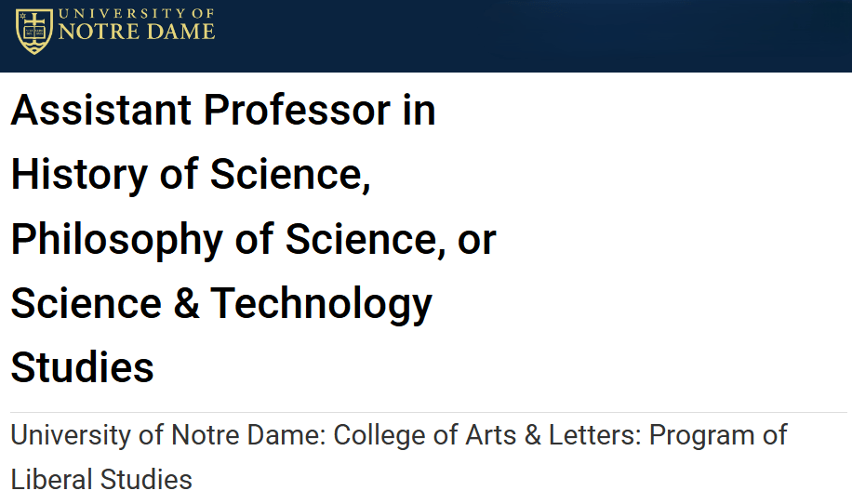
Task: Click the "History of Science," heading line
Action: click(191, 175)
